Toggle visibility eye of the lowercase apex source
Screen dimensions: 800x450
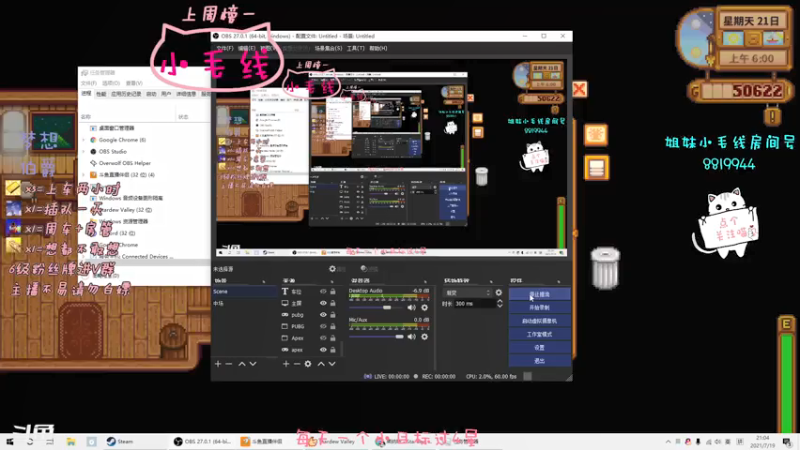[323, 349]
